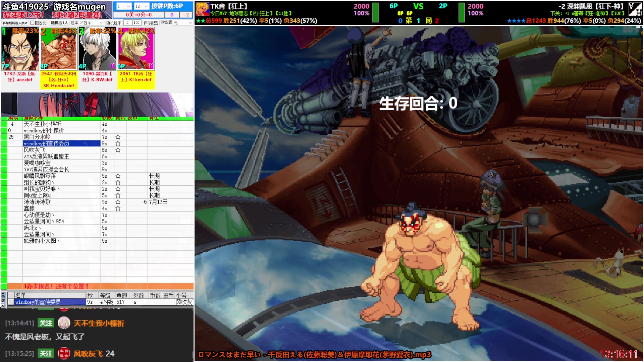Toggle the 图对比 checkbox
This screenshot has width=644, height=362.
[32, 23]
